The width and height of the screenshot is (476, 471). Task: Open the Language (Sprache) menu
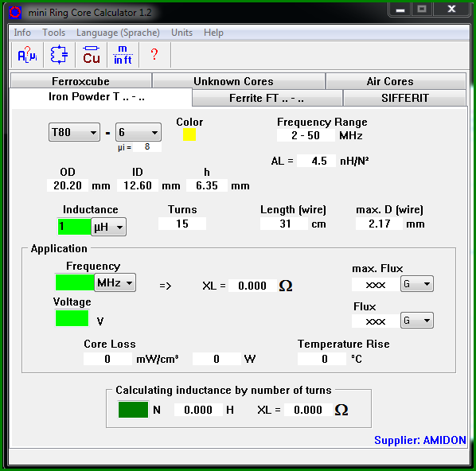[x=118, y=33]
